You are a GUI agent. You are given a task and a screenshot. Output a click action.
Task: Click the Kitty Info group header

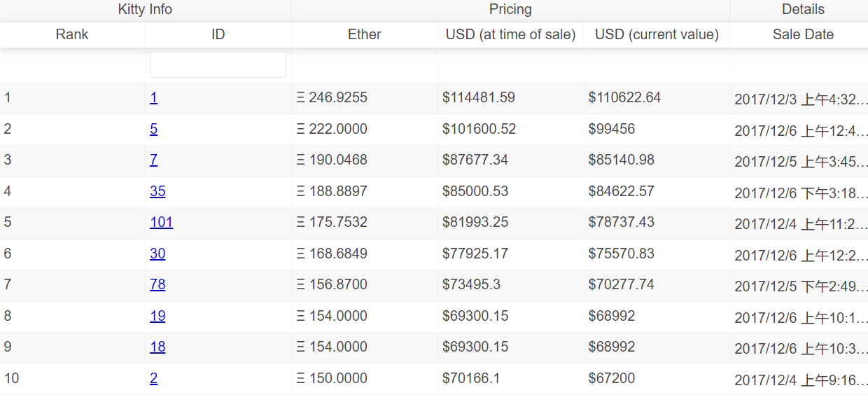(145, 10)
